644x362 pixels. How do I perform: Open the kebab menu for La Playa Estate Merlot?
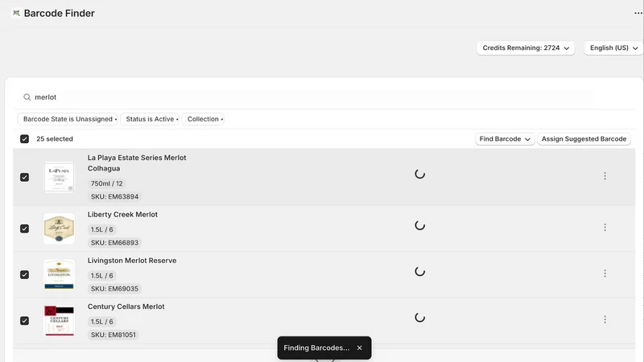point(605,176)
